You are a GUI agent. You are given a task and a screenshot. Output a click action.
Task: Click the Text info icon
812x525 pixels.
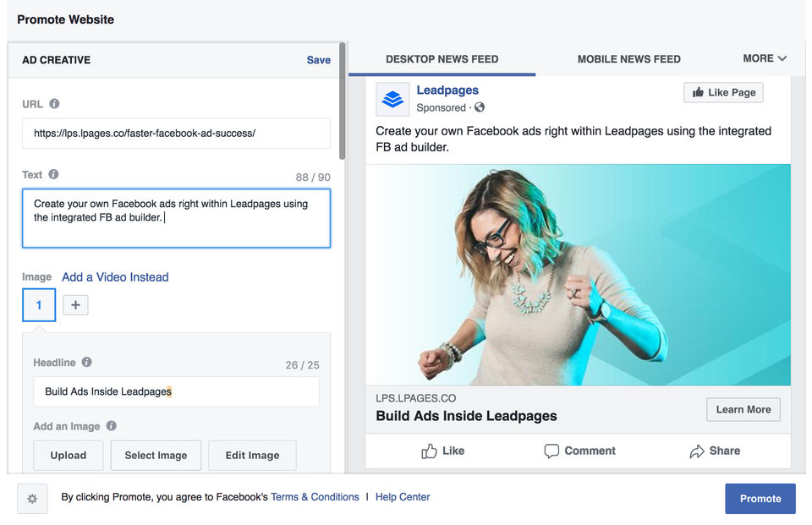53,174
